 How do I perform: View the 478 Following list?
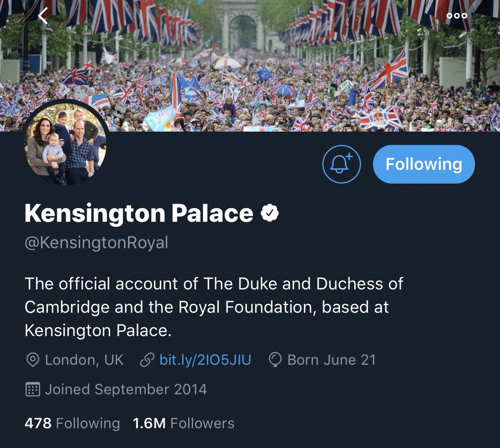click(72, 423)
